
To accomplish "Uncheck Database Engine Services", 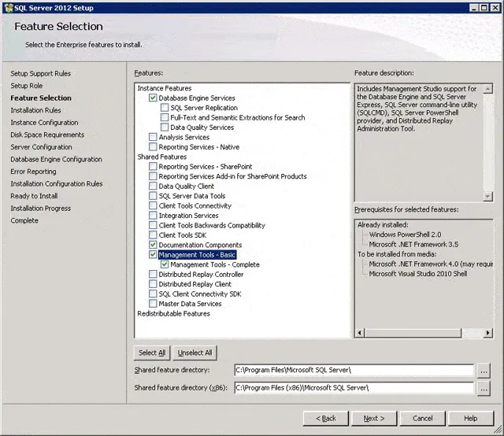I will [153, 98].
